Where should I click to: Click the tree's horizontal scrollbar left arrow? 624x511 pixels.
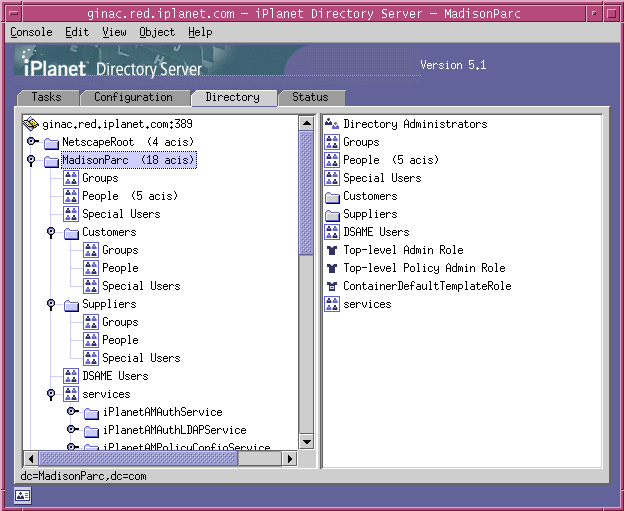31,459
